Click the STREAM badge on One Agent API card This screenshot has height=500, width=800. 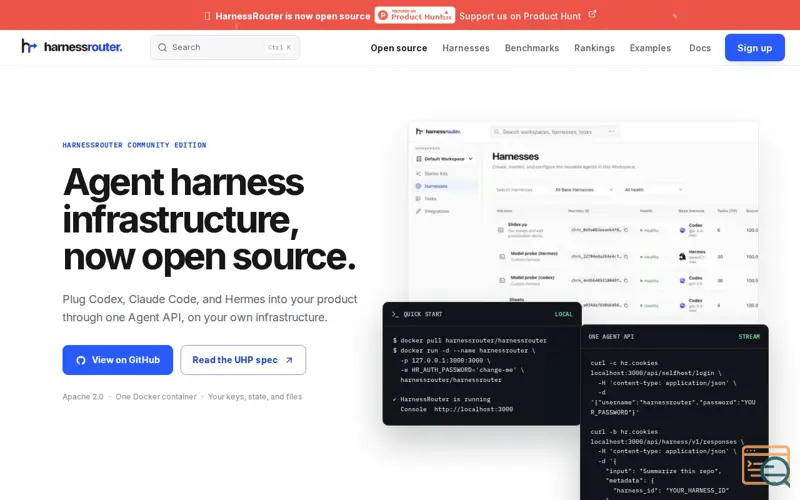pyautogui.click(x=749, y=337)
